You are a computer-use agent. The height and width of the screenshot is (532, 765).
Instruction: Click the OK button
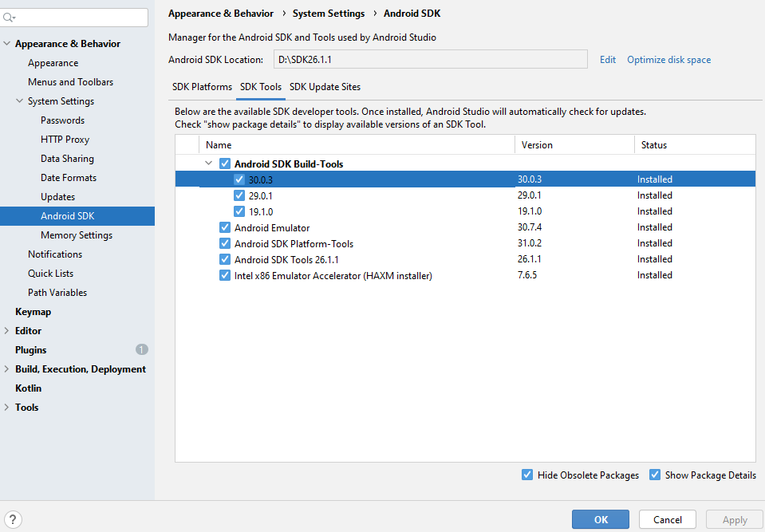[601, 520]
